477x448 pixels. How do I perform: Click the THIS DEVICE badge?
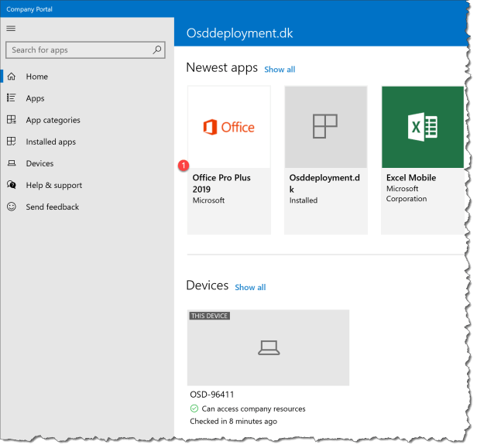(209, 316)
